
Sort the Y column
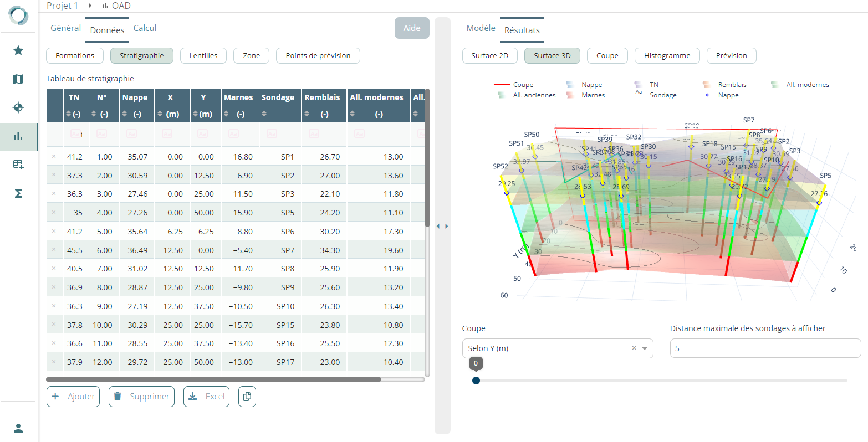click(195, 114)
